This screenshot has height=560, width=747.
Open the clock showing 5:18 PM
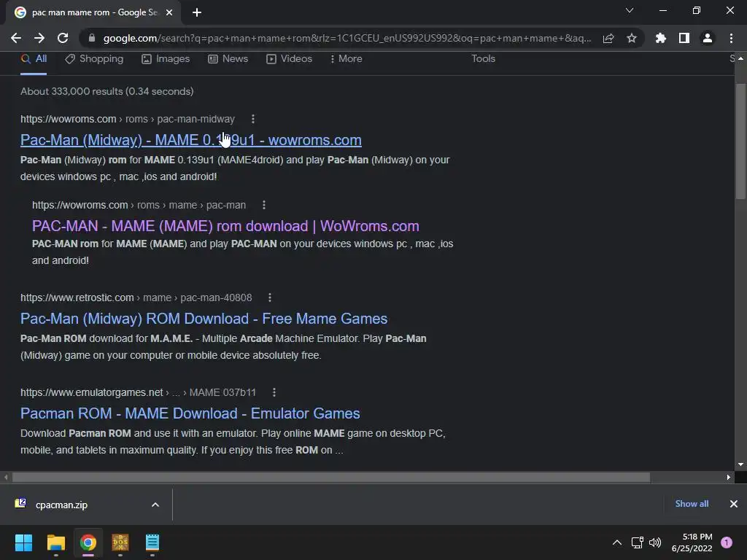click(x=692, y=542)
